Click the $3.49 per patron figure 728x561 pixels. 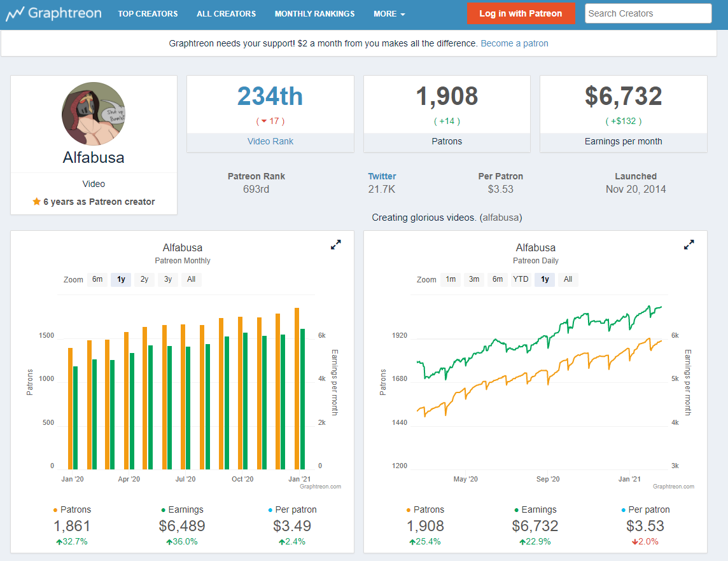click(292, 526)
